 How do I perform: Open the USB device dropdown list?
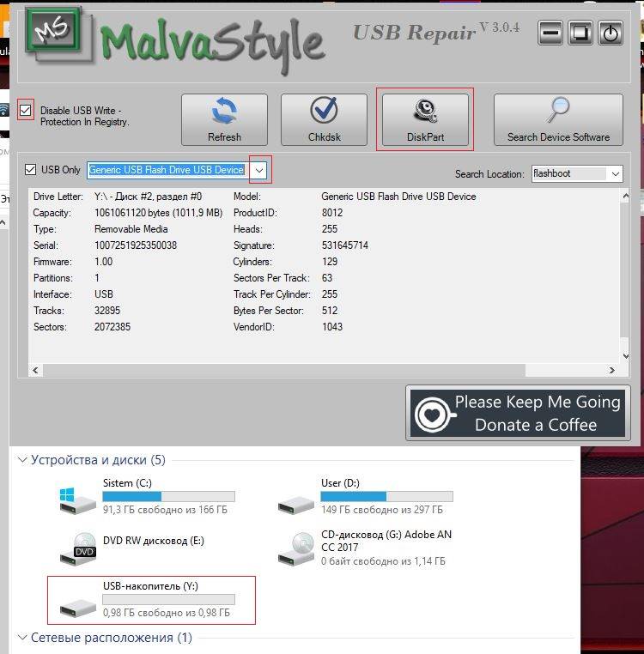[259, 170]
